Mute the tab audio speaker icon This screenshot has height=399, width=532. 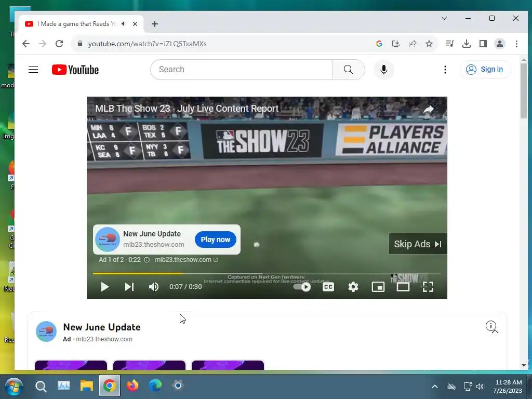tap(124, 24)
